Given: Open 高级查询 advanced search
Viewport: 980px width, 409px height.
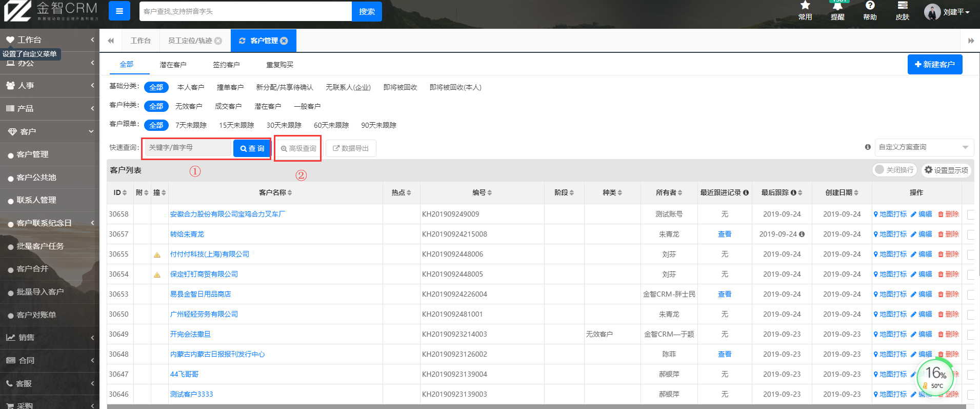Looking at the screenshot, I should (x=298, y=148).
